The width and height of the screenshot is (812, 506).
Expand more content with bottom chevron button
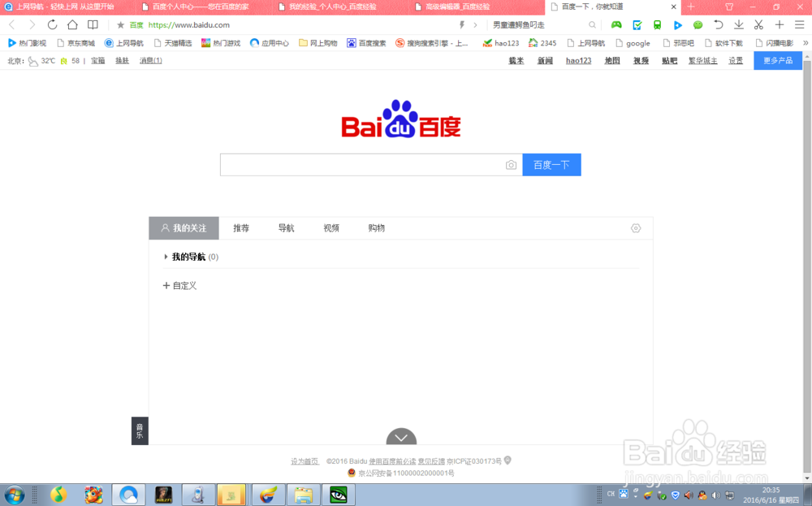(401, 437)
